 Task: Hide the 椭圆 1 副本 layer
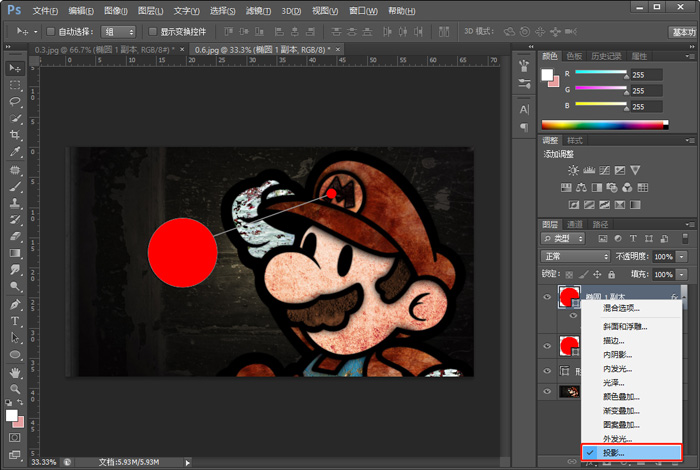click(547, 297)
